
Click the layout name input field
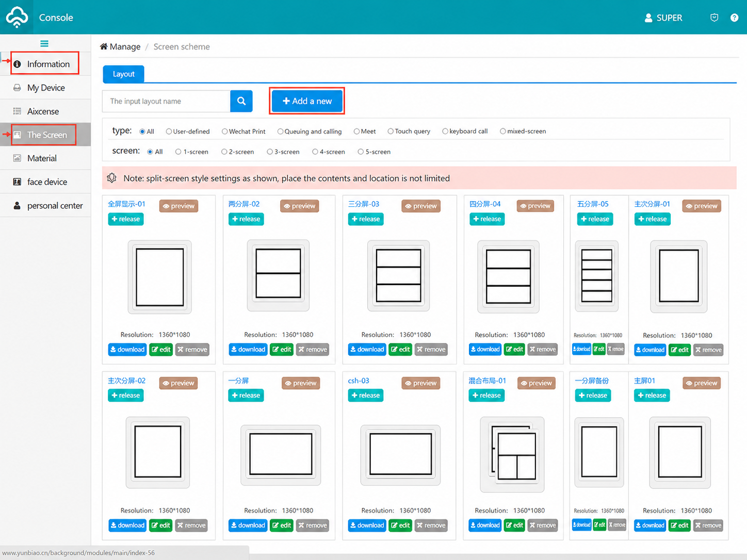(x=166, y=101)
